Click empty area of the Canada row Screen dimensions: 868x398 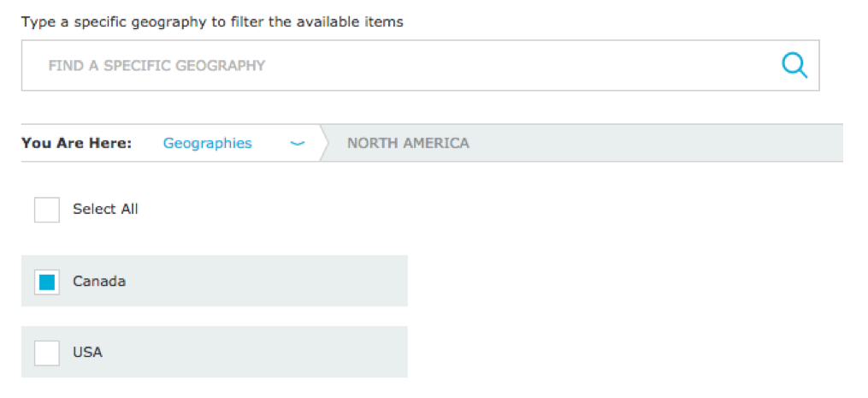pos(266,281)
